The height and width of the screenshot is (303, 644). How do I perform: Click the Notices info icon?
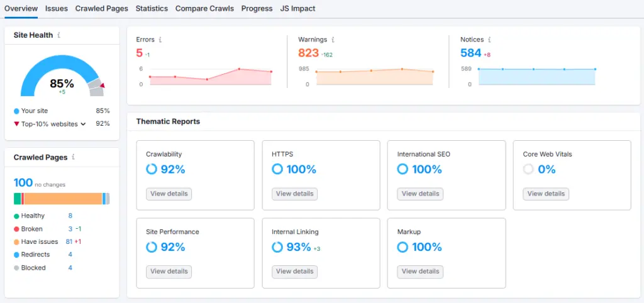pos(490,40)
